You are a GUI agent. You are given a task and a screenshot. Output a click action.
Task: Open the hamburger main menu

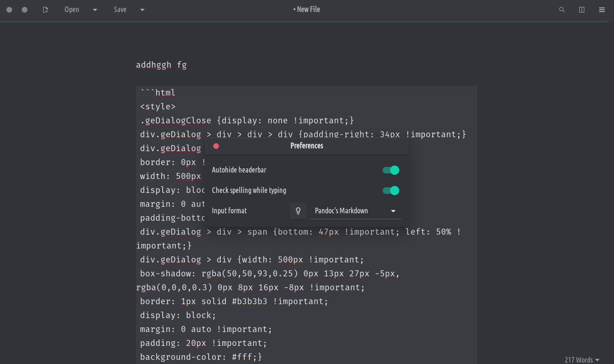click(601, 10)
